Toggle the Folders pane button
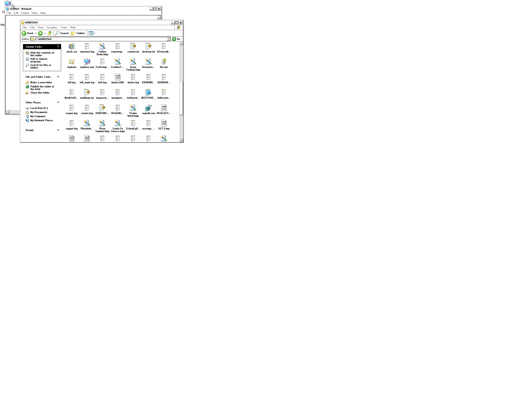Screen dimensions: 525x420 (78, 33)
